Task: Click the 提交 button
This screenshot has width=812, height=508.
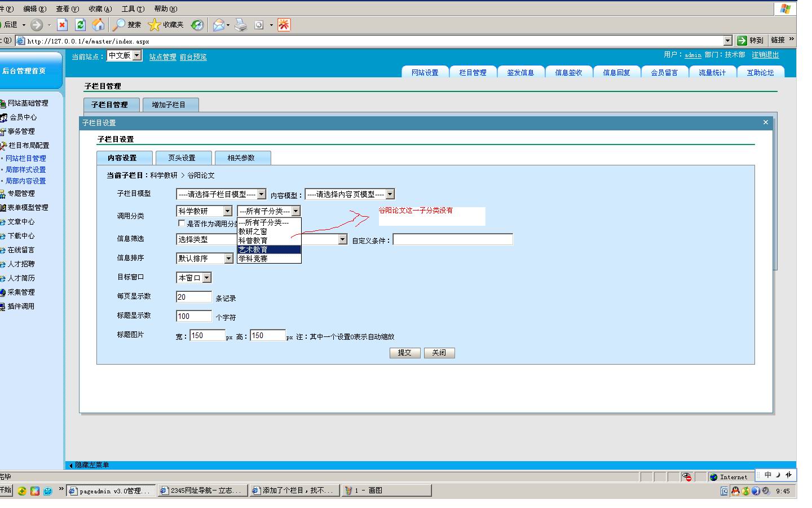Action: (x=404, y=353)
